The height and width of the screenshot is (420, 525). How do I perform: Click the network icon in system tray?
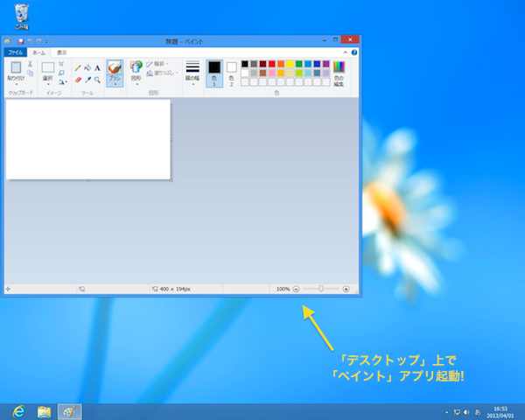coord(457,412)
